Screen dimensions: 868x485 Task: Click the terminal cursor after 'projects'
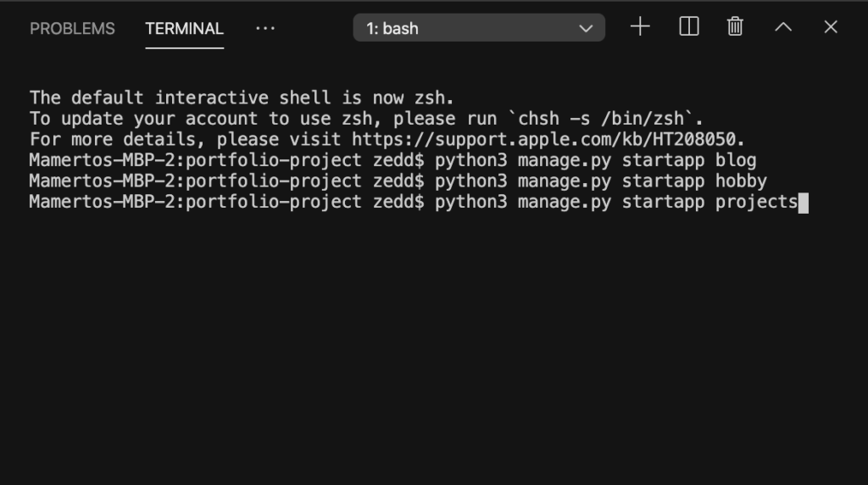[x=804, y=203]
